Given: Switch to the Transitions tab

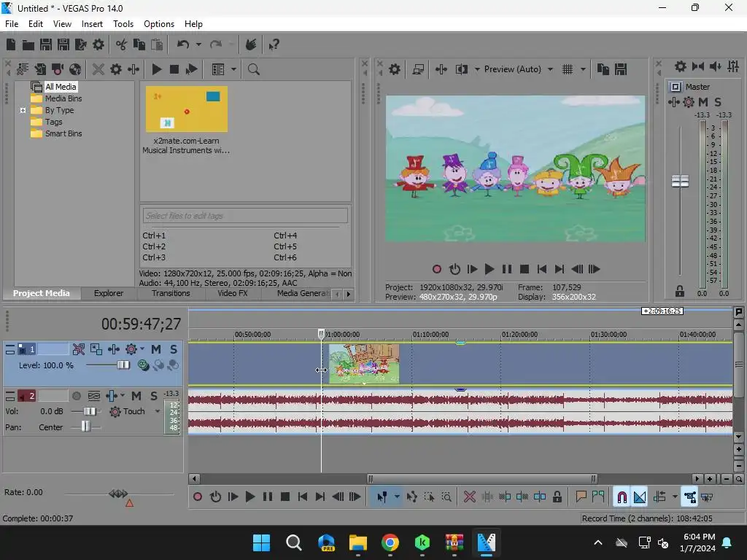Looking at the screenshot, I should [x=171, y=293].
